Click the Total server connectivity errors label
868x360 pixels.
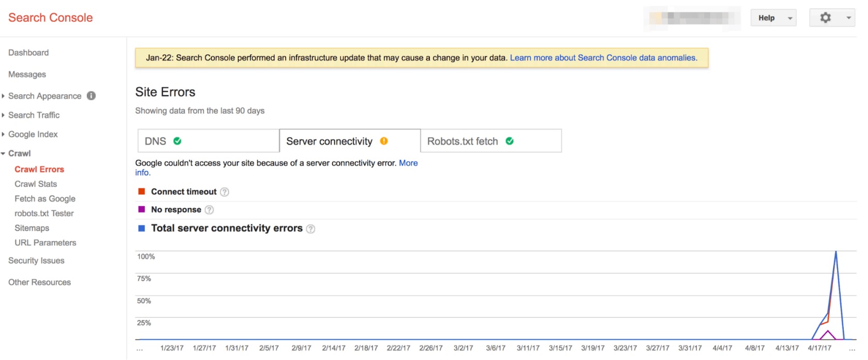(x=227, y=228)
